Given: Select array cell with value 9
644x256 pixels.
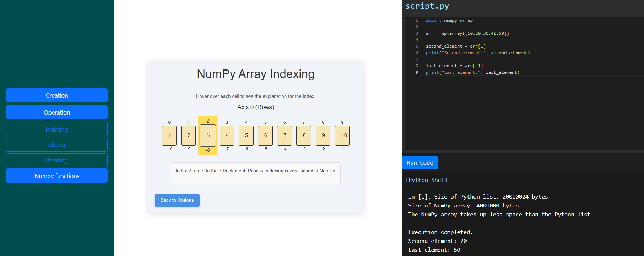Looking at the screenshot, I should tap(323, 135).
